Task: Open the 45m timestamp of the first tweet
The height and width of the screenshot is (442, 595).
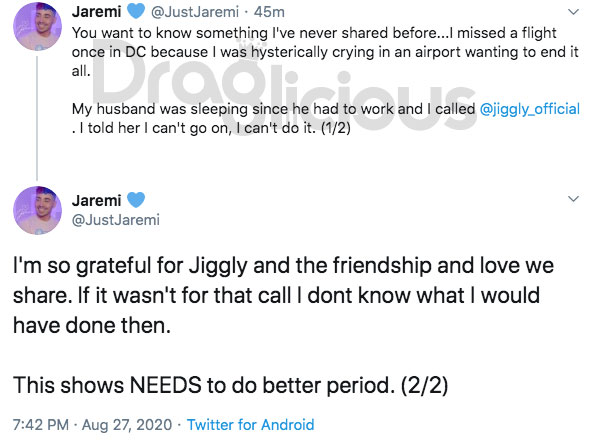Action: click(269, 12)
